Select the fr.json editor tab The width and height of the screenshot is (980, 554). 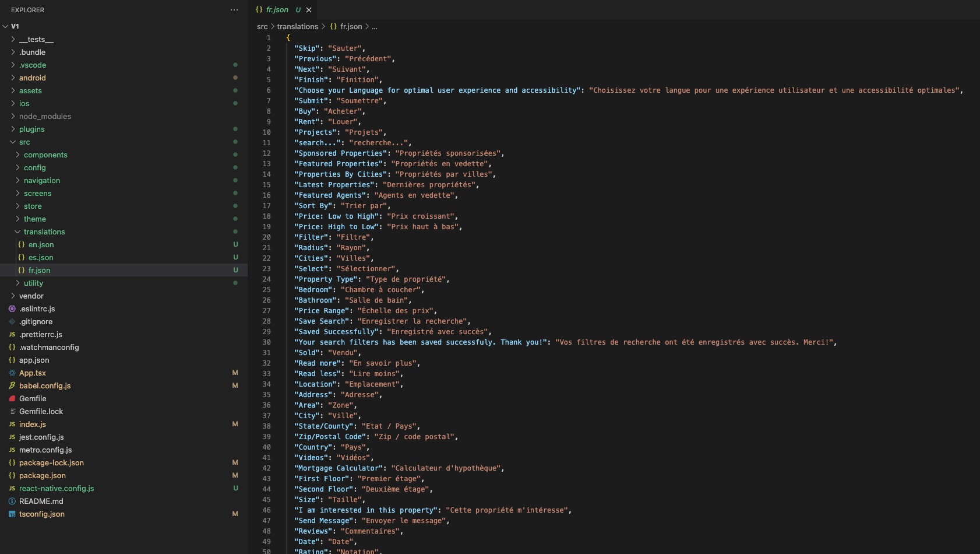point(277,10)
